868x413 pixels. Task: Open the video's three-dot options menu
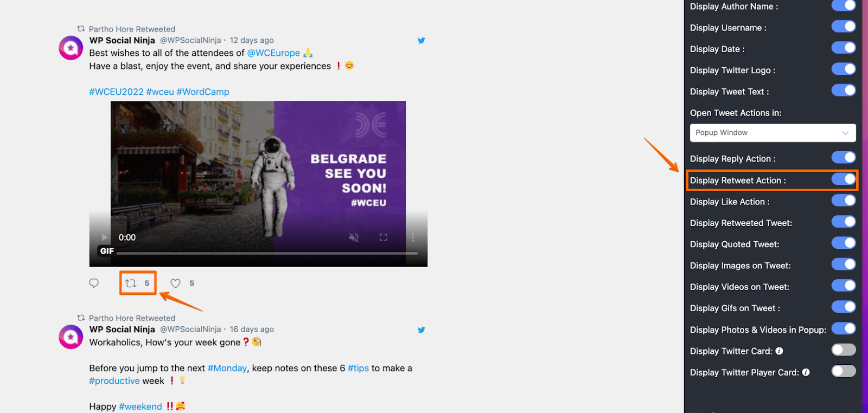pyautogui.click(x=412, y=237)
